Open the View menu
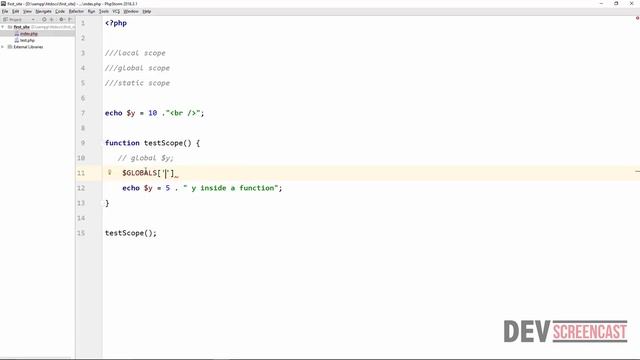The height and width of the screenshot is (360, 640). pos(27,11)
